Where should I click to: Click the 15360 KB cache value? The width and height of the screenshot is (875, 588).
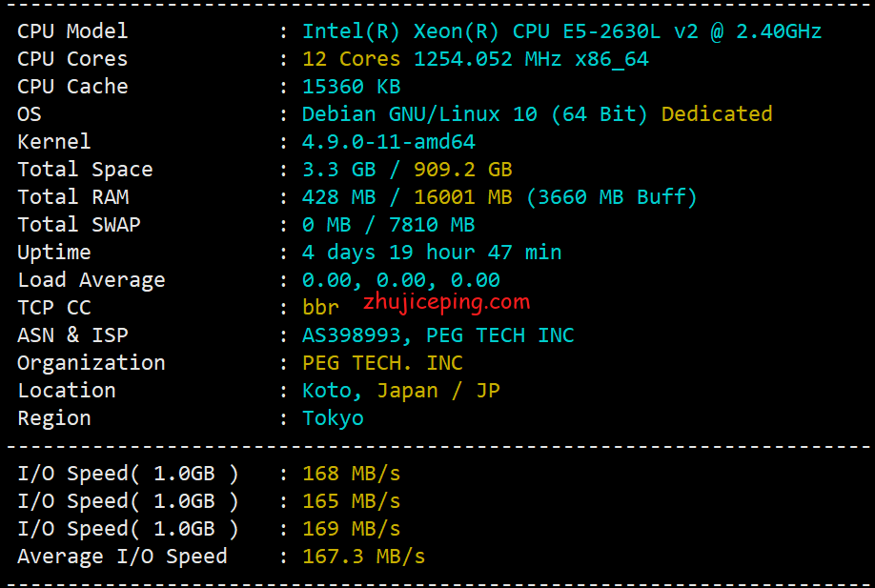tap(351, 87)
